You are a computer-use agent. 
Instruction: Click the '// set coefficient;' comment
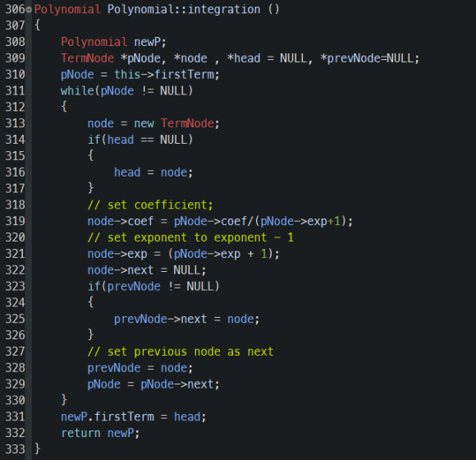[150, 205]
